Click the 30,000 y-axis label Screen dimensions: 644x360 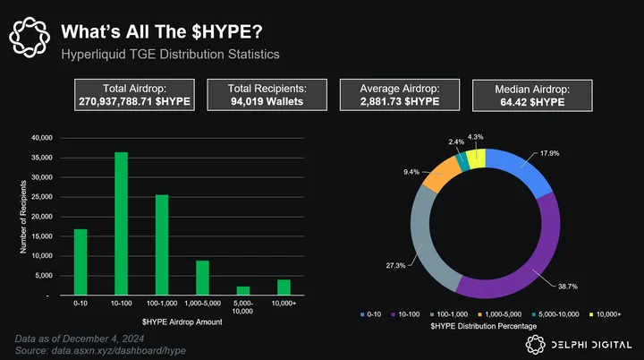click(42, 177)
